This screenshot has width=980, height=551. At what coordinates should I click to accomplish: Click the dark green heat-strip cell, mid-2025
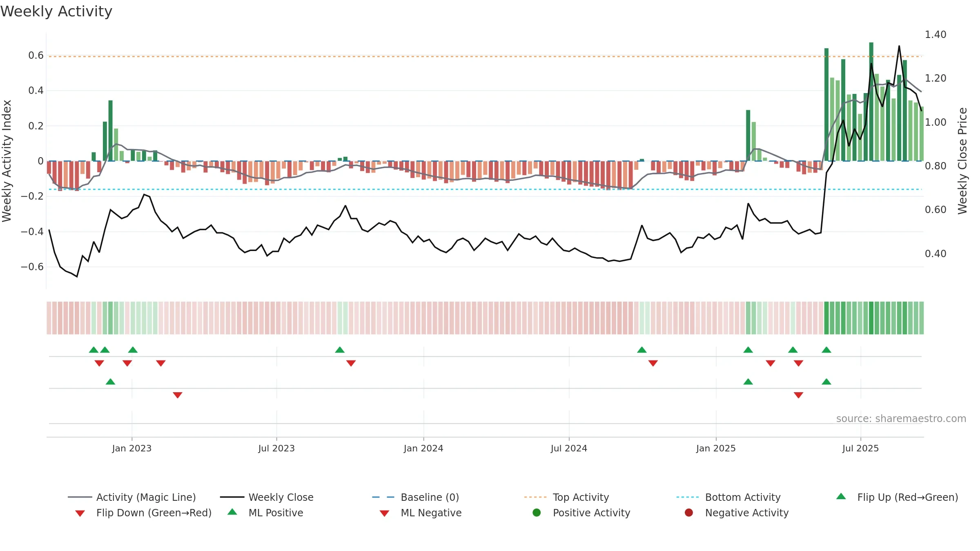click(x=871, y=318)
